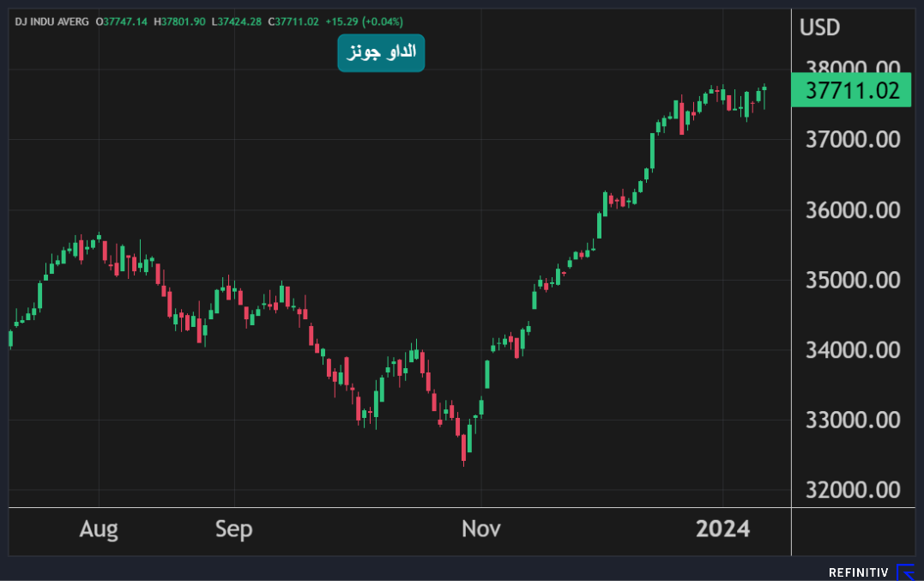Click the high value H37801.90
924x581 pixels.
pos(179,21)
